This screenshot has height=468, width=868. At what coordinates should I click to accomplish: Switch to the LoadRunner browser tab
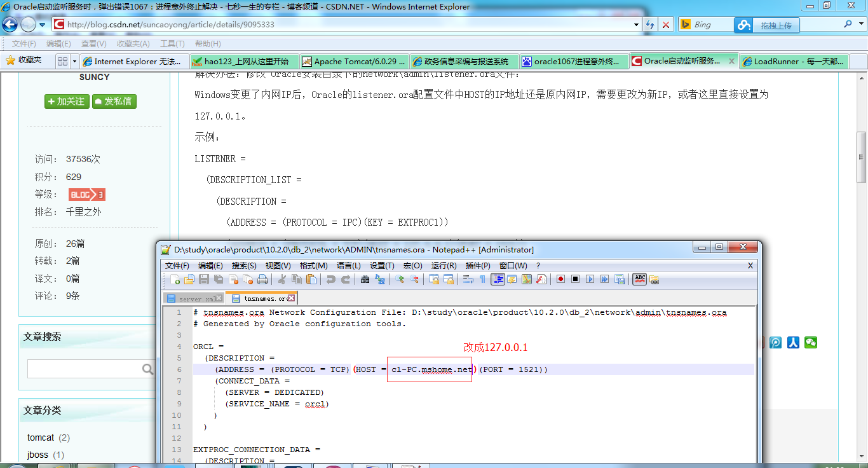[x=794, y=62]
